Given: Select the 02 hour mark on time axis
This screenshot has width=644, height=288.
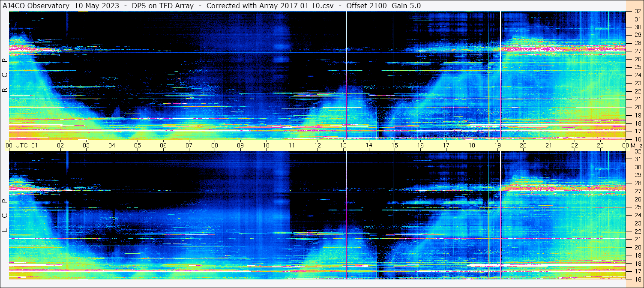Looking at the screenshot, I should 60,145.
